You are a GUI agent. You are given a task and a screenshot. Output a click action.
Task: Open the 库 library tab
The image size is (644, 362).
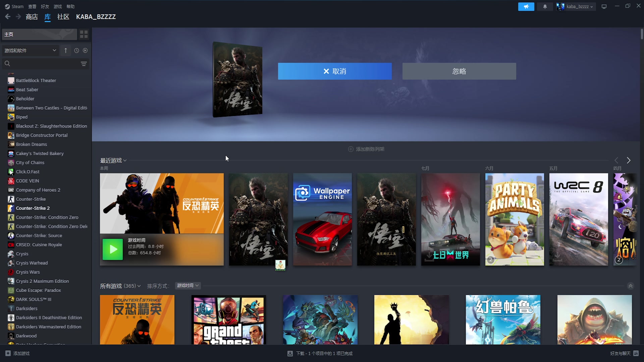click(48, 17)
